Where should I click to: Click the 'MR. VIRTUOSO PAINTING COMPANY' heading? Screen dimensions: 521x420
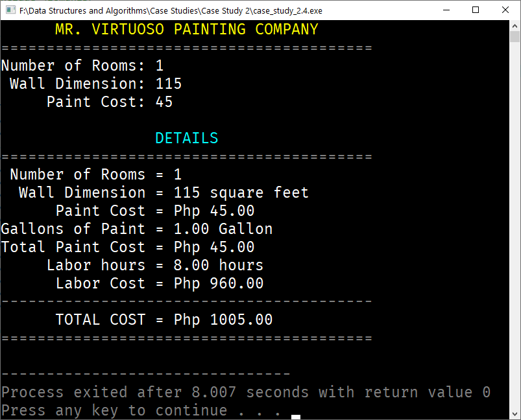pos(187,29)
